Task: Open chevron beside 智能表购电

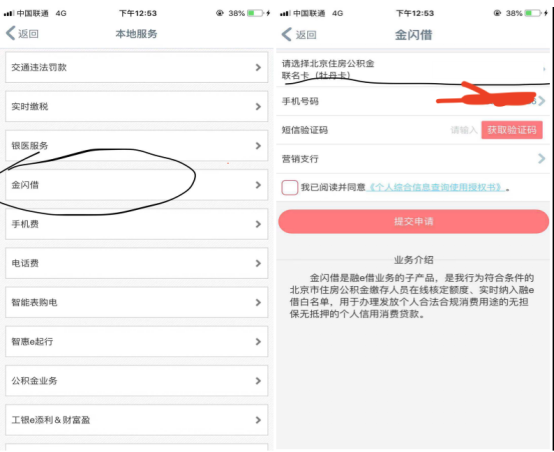Action: (x=258, y=303)
